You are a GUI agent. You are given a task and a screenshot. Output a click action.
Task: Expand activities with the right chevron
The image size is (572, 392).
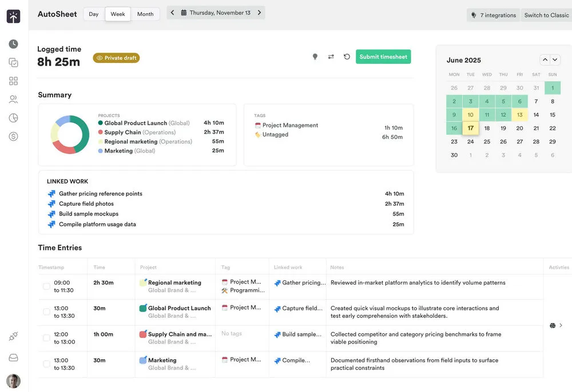(x=561, y=325)
